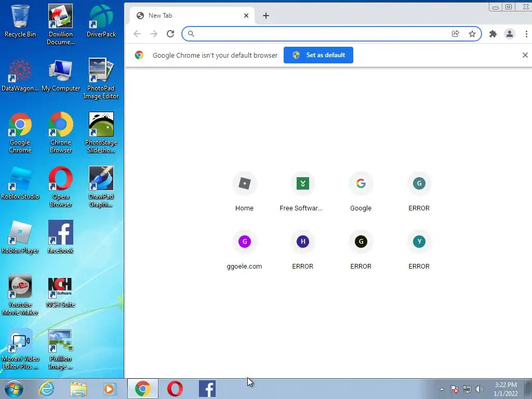
Task: Open the ERROR tile with H icon
Action: 303,250
